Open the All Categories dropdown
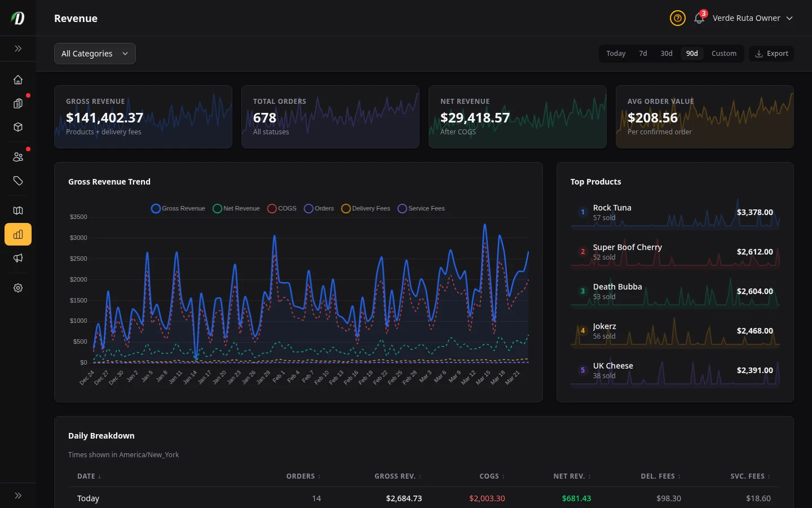The width and height of the screenshot is (812, 508). click(x=95, y=53)
